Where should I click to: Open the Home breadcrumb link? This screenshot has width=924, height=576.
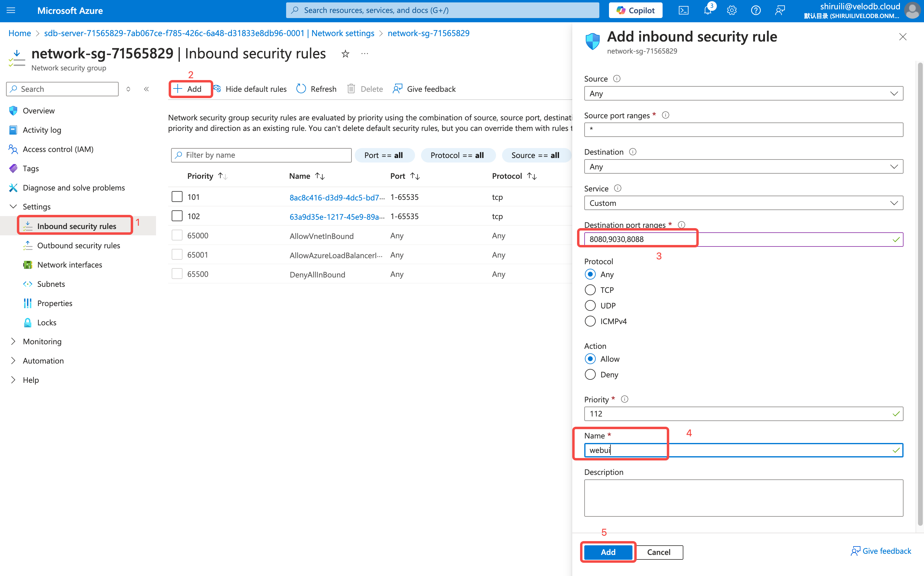(x=20, y=33)
